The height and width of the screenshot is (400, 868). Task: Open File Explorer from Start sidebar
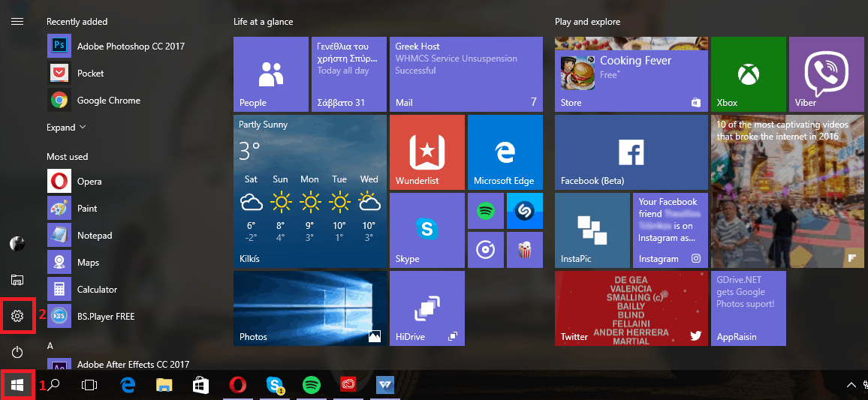click(x=17, y=280)
